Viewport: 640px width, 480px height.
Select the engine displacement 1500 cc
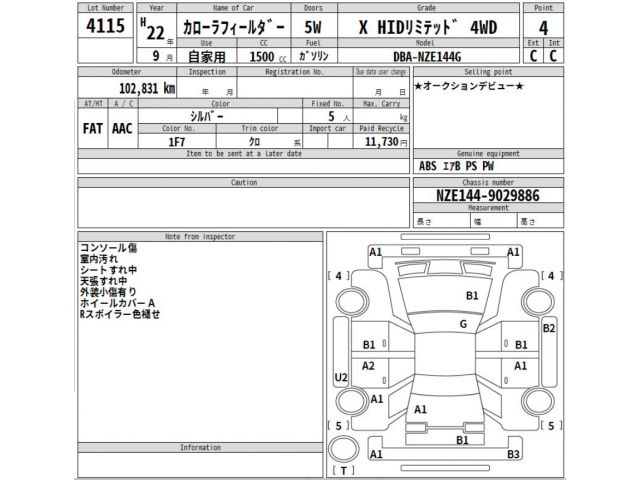pos(268,56)
